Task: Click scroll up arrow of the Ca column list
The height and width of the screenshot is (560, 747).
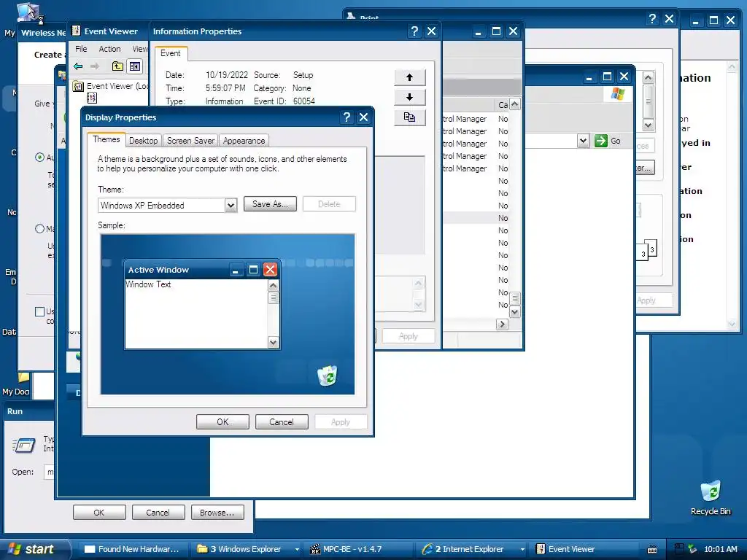Action: pos(514,104)
